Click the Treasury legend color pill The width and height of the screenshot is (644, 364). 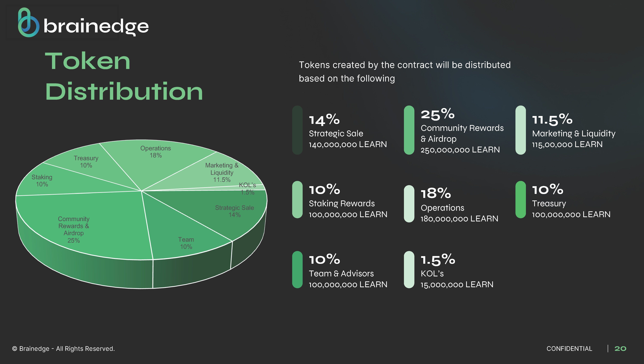coord(521,200)
